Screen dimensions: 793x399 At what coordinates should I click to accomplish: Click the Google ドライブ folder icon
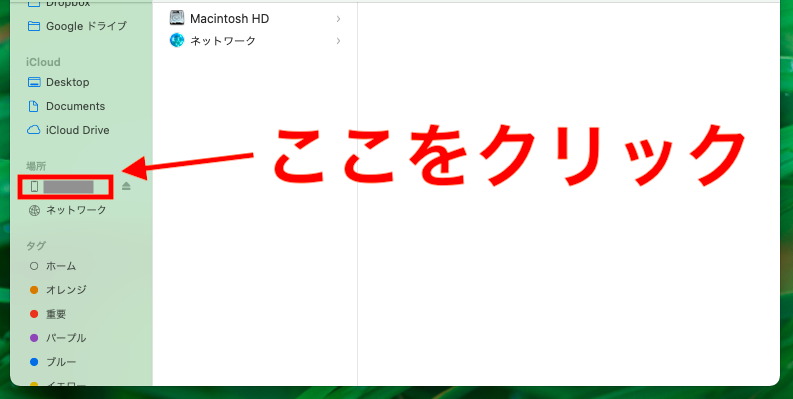click(34, 26)
